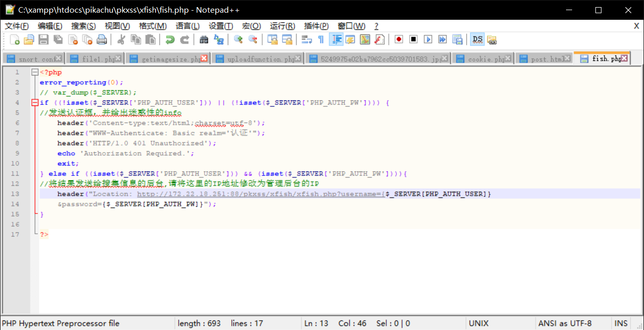Click the icon right of DS button
Image resolution: width=644 pixels, height=330 pixels.
(492, 40)
